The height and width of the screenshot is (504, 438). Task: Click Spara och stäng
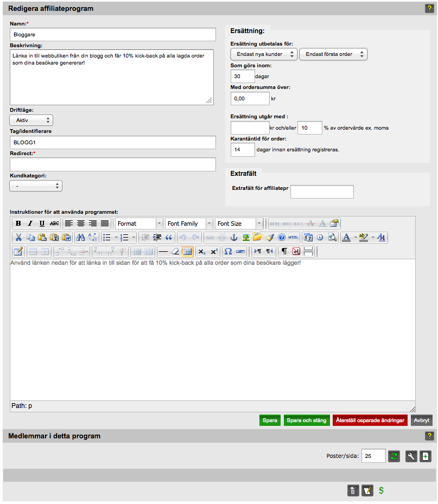click(307, 420)
